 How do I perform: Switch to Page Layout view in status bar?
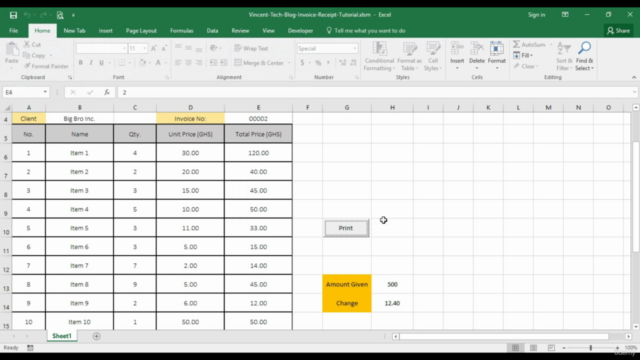click(533, 348)
